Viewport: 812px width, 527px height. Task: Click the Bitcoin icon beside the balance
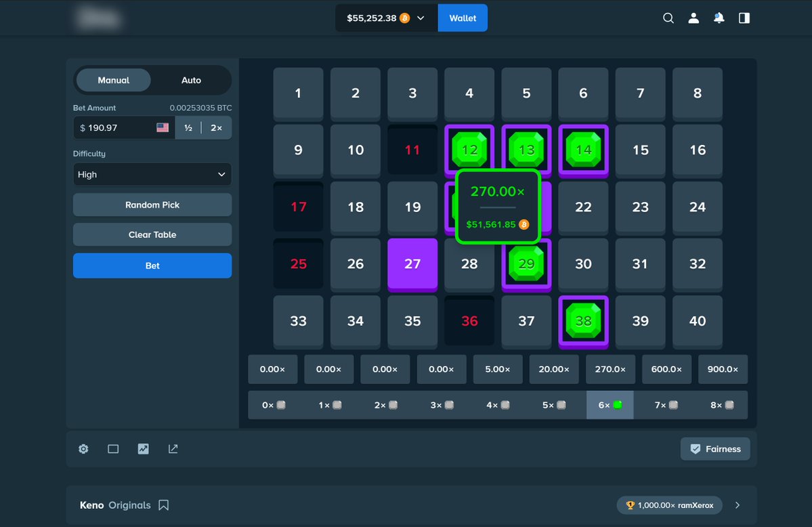pos(404,18)
